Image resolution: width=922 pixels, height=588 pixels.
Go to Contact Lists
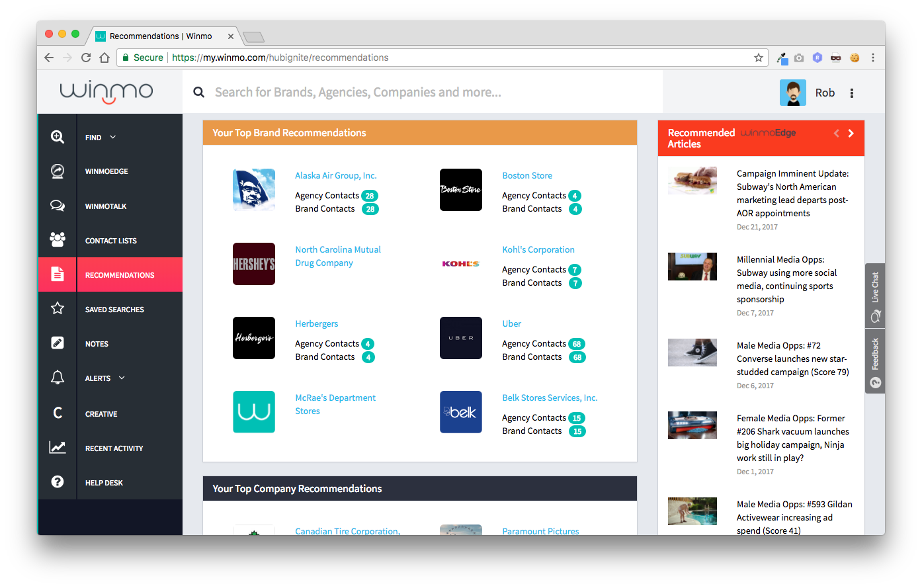pyautogui.click(x=110, y=241)
